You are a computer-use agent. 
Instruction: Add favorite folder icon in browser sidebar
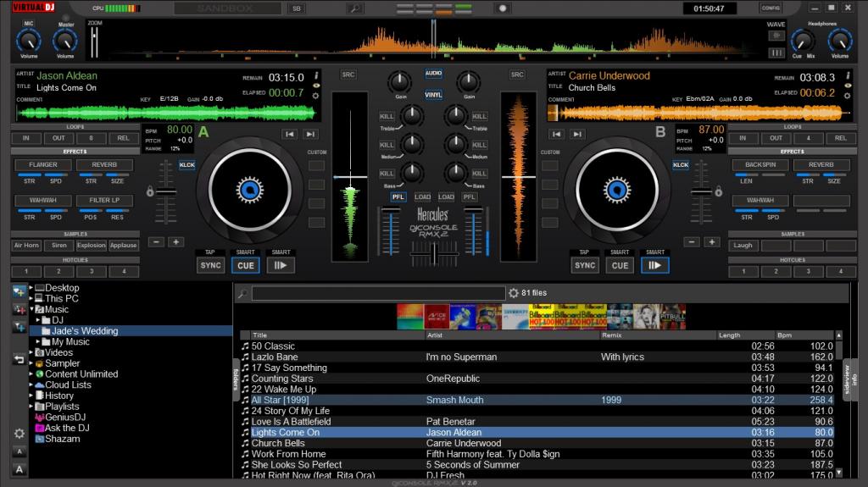[19, 291]
